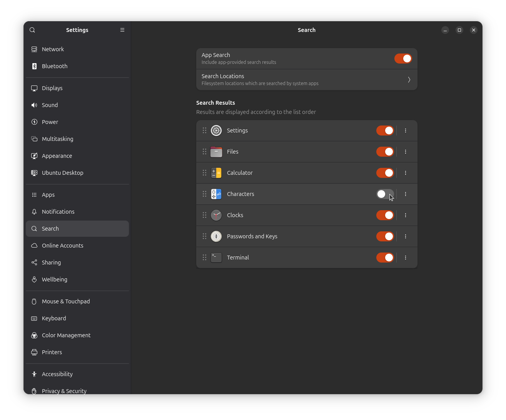Image resolution: width=506 pixels, height=420 pixels.
Task: Click the drag handle beside Settings row
Action: pos(204,131)
